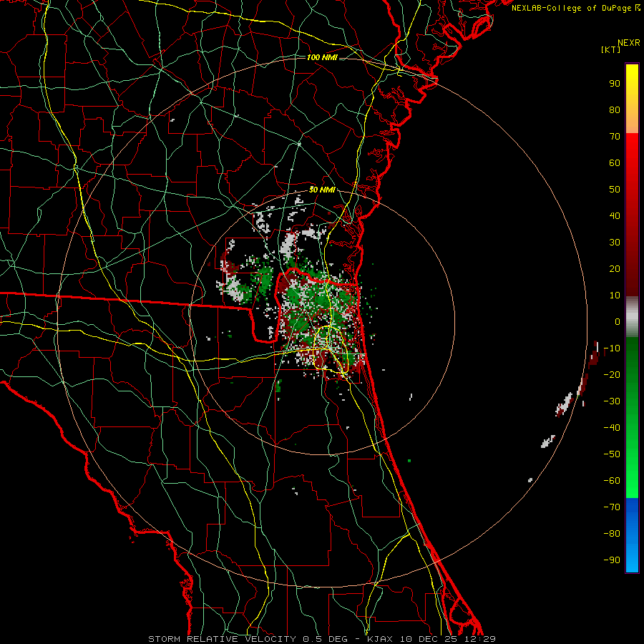644x644 pixels.
Task: Click the 30 value on the velocity scale
Action: click(615, 243)
